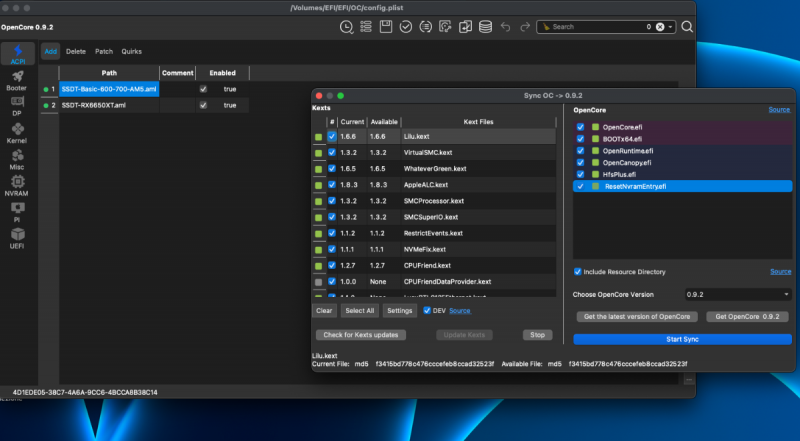
Task: Switch to the Patch tab
Action: click(104, 50)
